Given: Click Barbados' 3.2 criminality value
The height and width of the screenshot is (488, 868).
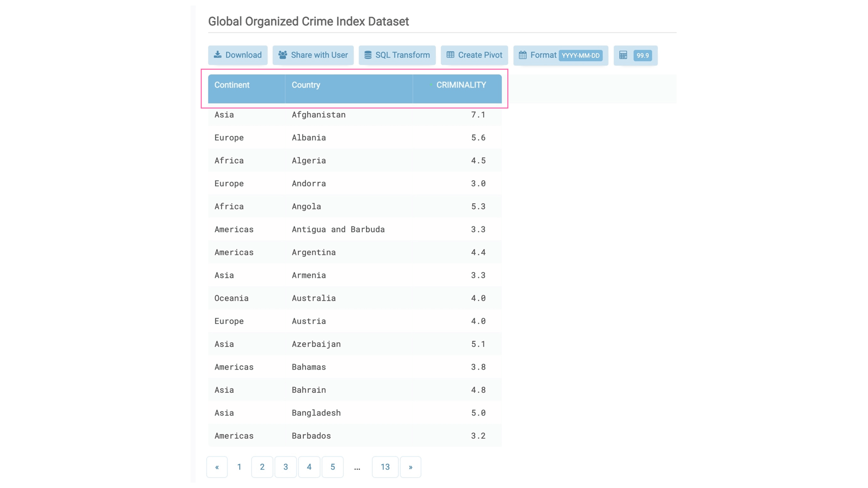Looking at the screenshot, I should (478, 436).
